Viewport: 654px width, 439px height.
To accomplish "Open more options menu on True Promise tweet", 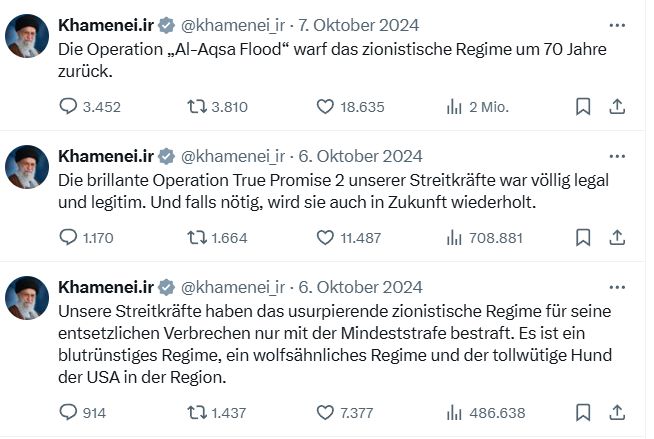I will pyautogui.click(x=617, y=156).
